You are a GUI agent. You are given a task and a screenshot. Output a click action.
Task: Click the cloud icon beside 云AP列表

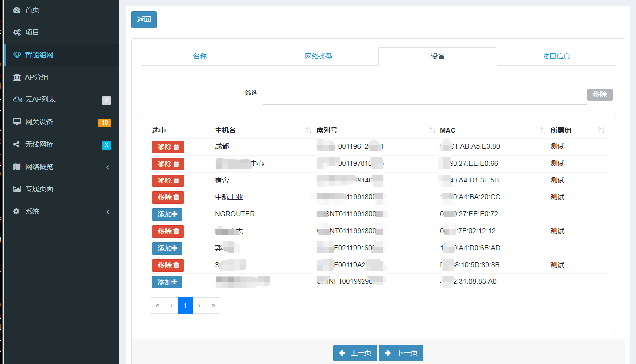tap(17, 99)
